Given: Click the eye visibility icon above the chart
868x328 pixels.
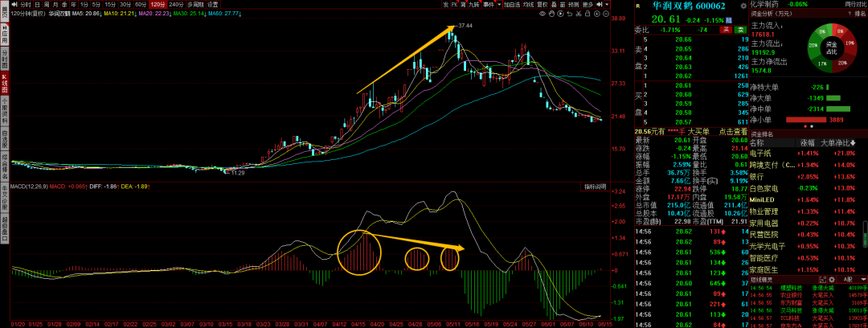Looking at the screenshot, I should (x=542, y=14).
